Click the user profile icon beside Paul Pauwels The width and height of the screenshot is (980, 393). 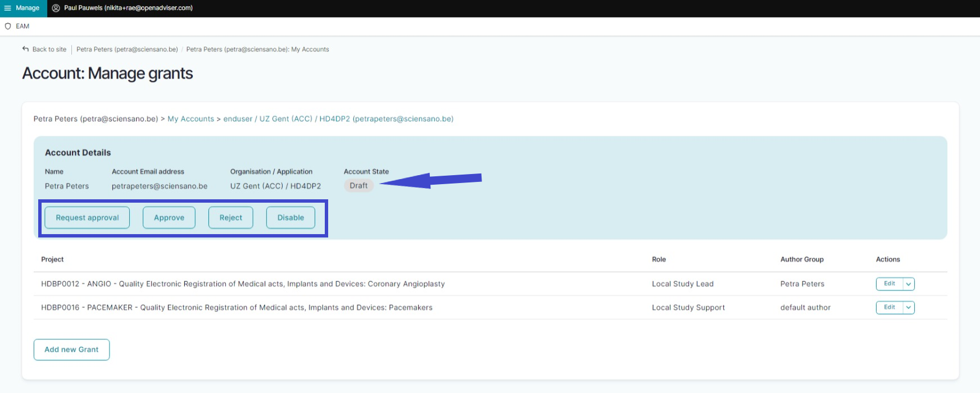click(56, 8)
